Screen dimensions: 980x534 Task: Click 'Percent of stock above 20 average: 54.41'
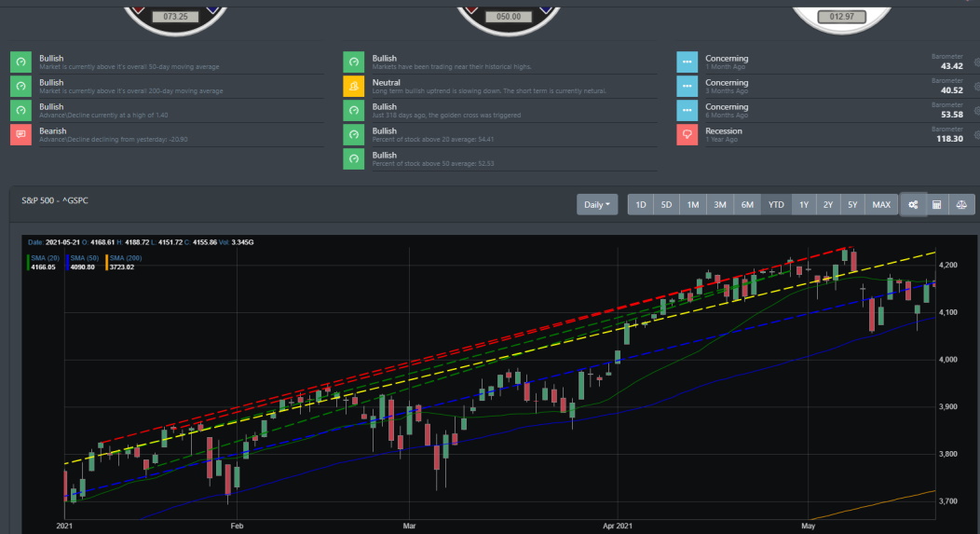(x=433, y=140)
